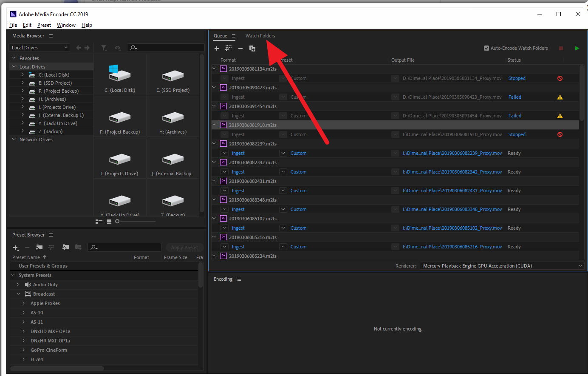Select the Queue tab
The height and width of the screenshot is (376, 588).
220,36
